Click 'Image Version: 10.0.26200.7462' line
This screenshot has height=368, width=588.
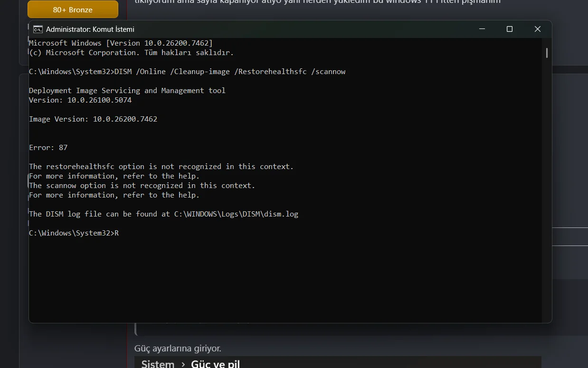coord(93,119)
